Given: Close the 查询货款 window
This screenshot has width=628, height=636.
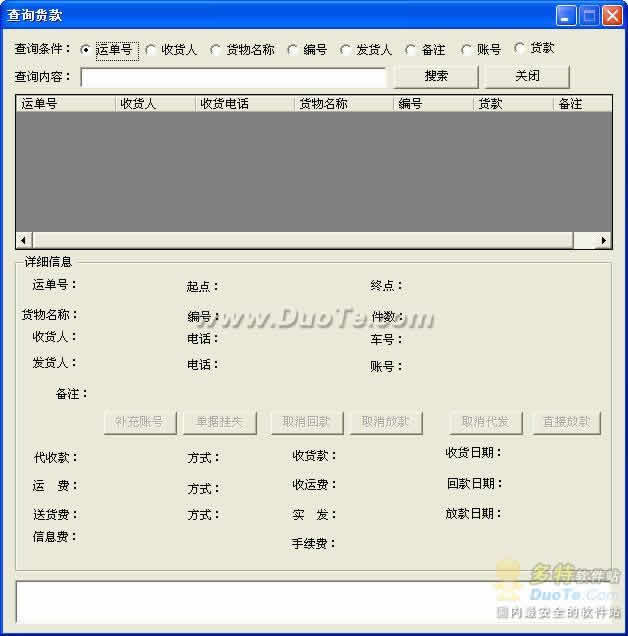Looking at the screenshot, I should coord(612,16).
